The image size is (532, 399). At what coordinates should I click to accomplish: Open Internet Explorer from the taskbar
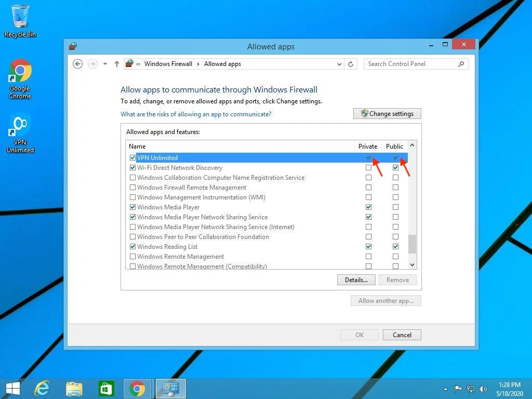(42, 389)
